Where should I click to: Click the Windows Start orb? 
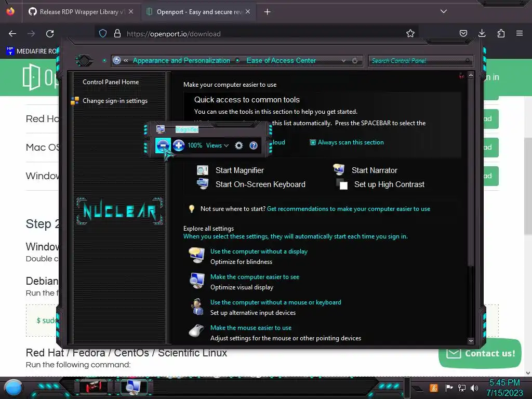tap(13, 388)
